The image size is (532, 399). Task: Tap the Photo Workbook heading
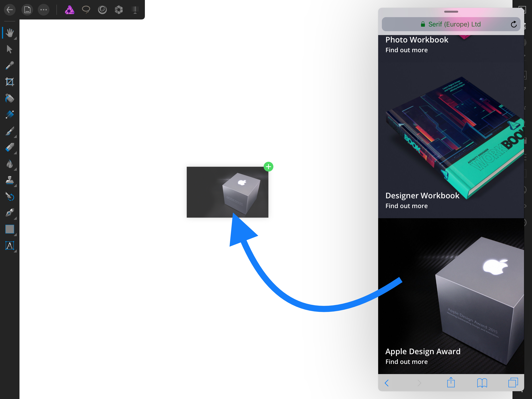417,40
